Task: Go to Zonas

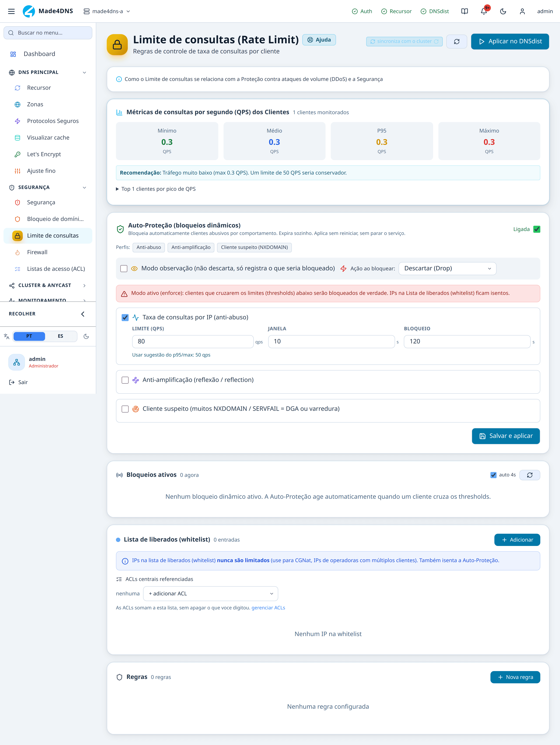Action: pyautogui.click(x=48, y=104)
